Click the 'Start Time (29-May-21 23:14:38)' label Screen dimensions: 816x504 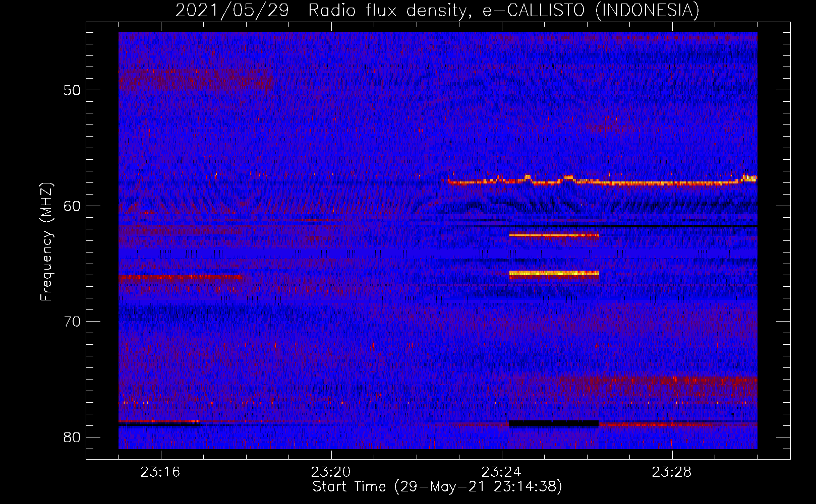coord(437,487)
